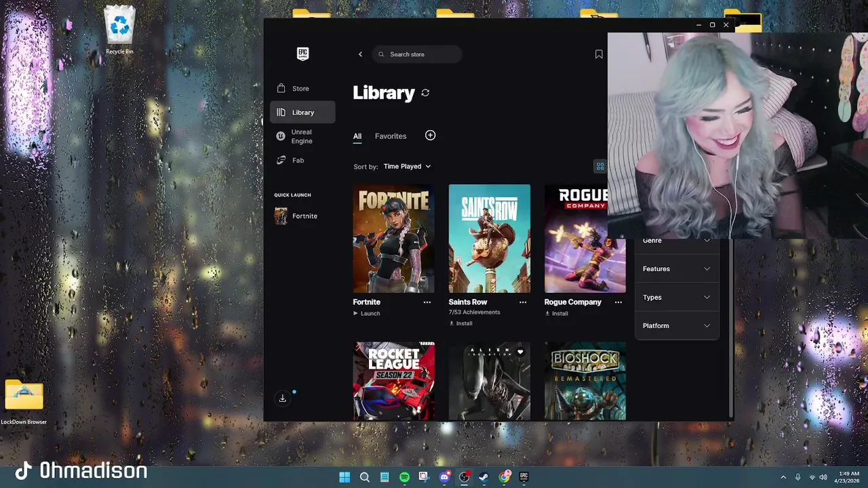Click the Epic Games logo in the sidebar
The height and width of the screenshot is (488, 868).
[x=303, y=54]
